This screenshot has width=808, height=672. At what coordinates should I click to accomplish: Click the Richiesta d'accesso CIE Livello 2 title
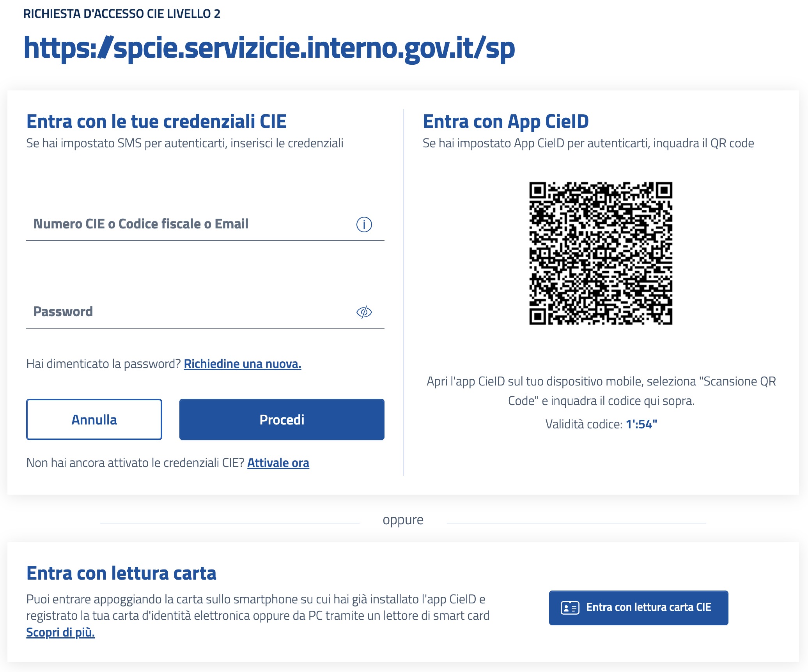point(122,14)
